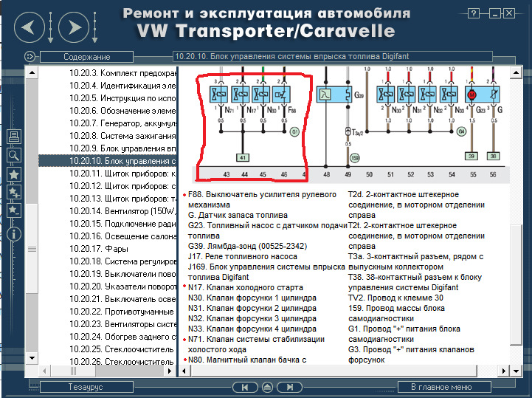Click the page title 10.20.10 header field
The image size is (532, 398).
pos(333,56)
